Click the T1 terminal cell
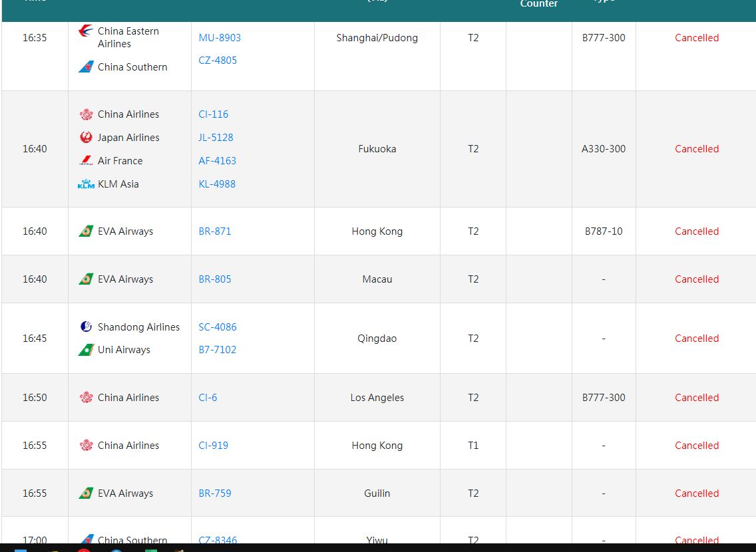 tap(473, 446)
